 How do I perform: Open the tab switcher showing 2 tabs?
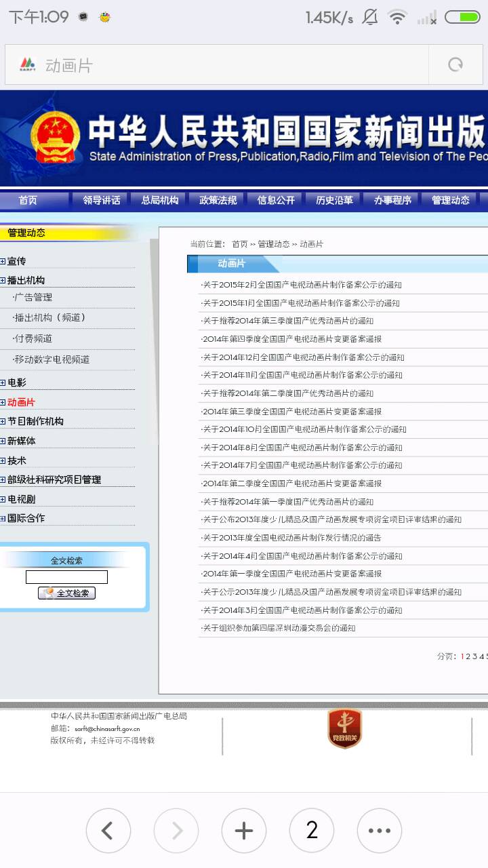[x=312, y=830]
